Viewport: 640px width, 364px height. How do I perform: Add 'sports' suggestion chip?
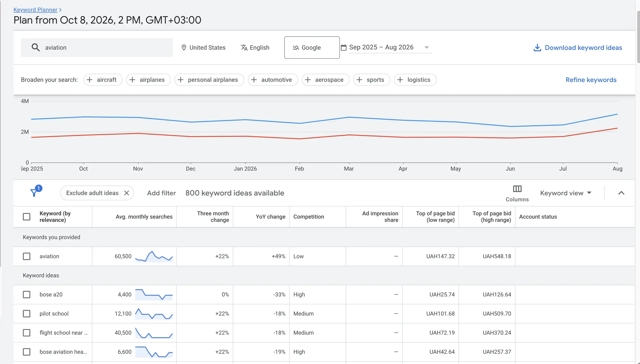click(x=372, y=80)
